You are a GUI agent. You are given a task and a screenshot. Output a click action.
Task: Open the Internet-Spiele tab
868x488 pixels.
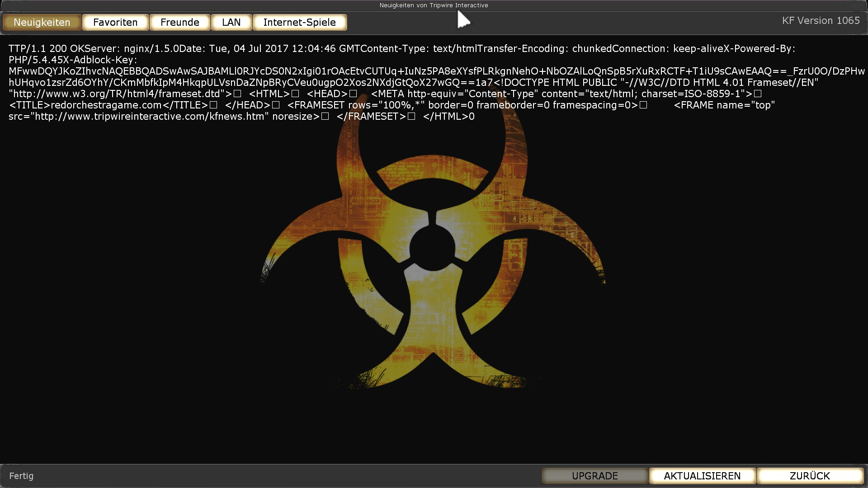300,23
